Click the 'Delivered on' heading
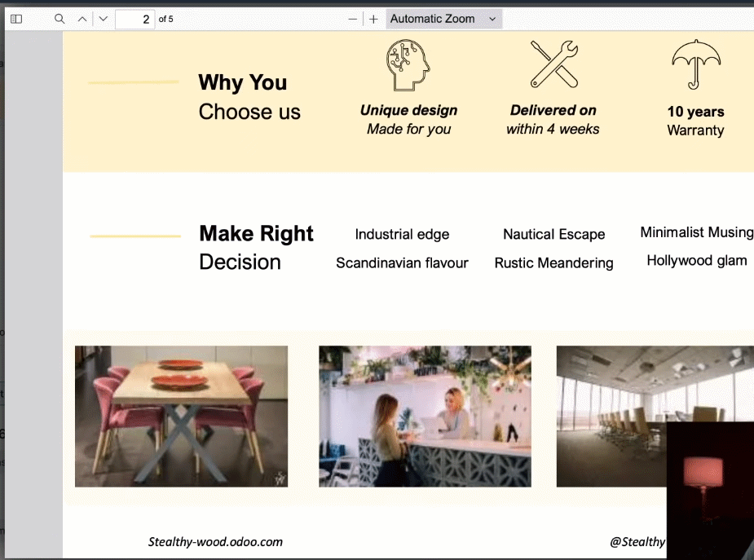754x560 pixels. coord(553,110)
